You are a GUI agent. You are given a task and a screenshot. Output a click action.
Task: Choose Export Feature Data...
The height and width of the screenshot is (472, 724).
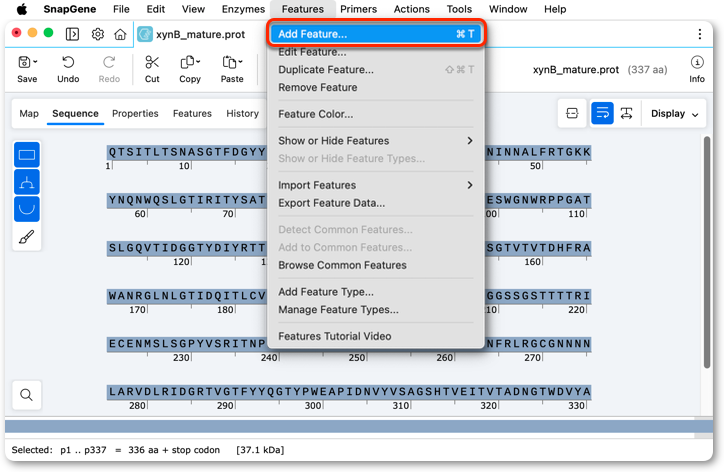(x=376, y=203)
